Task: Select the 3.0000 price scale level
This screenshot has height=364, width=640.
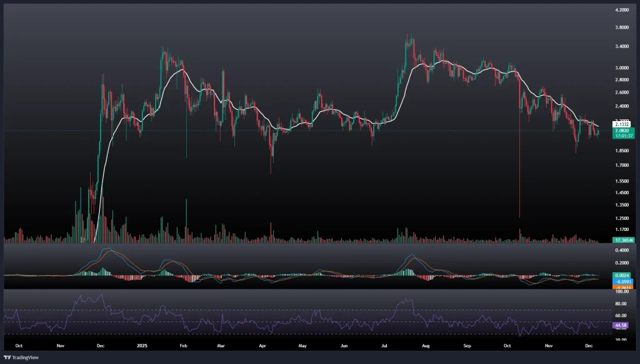Action: pos(622,67)
